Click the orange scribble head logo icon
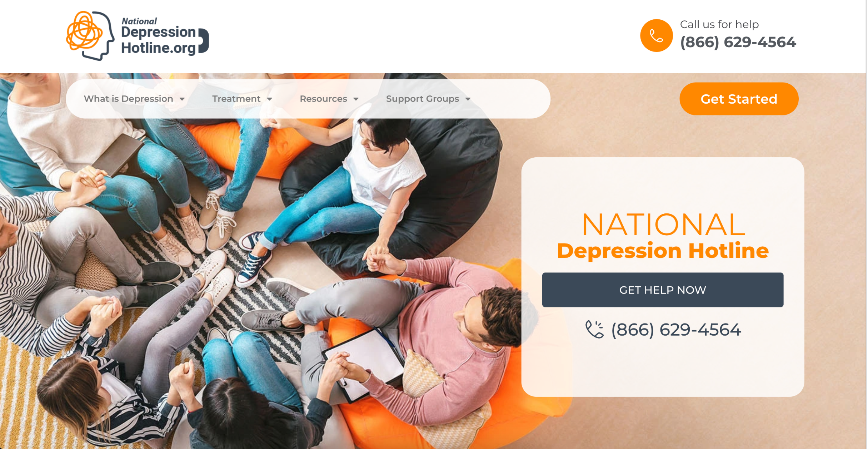 (90, 36)
